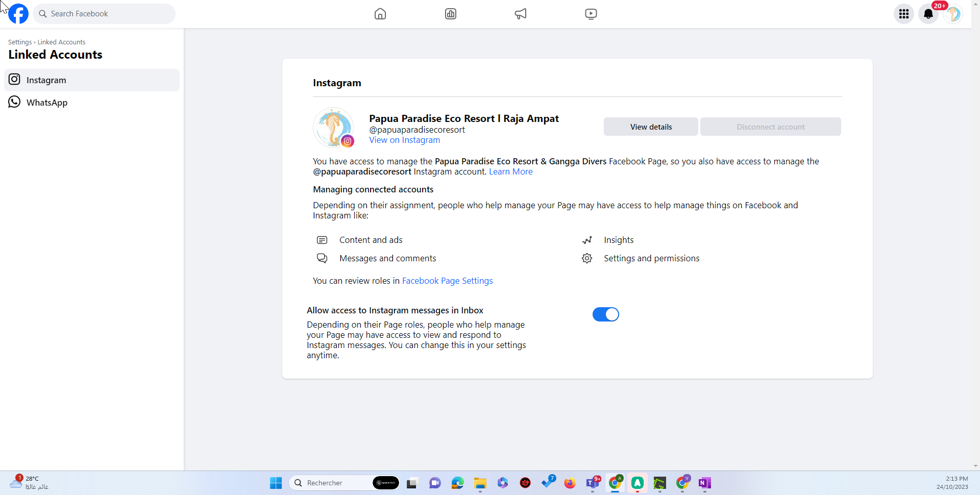Open the Video play icon in top bar
This screenshot has width=980, height=495.
coord(591,14)
